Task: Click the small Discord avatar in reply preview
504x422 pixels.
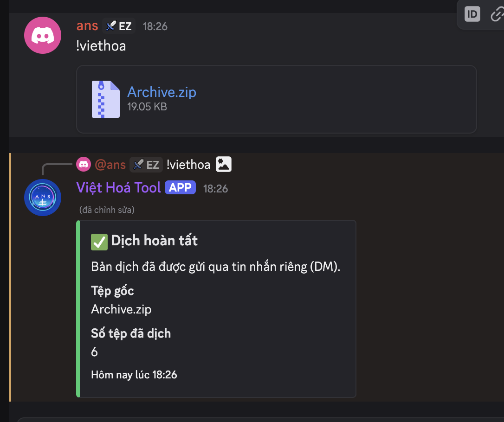Action: [84, 164]
